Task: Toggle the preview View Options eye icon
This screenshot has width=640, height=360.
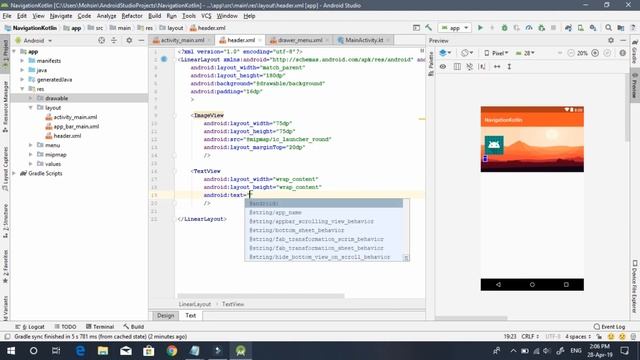Action: point(443,67)
